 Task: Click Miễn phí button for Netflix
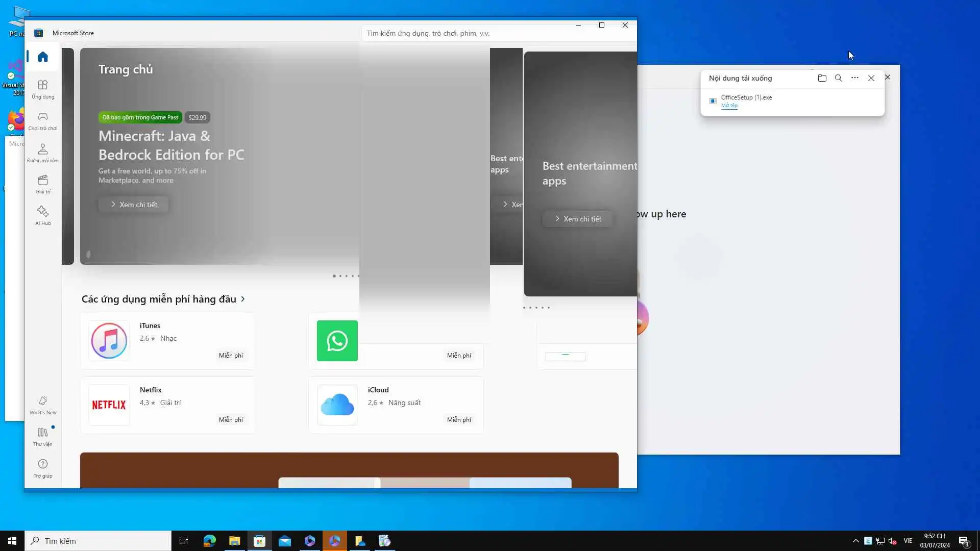pos(231,419)
